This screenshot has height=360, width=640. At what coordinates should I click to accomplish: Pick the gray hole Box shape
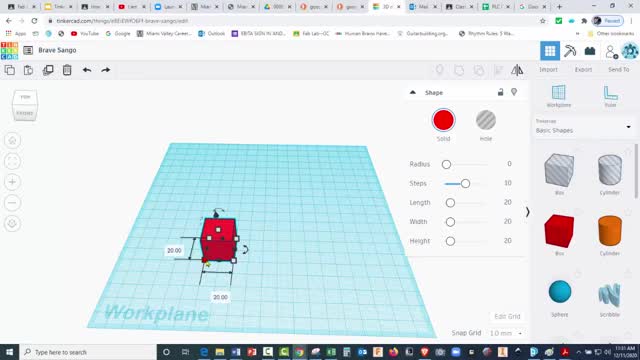pyautogui.click(x=559, y=170)
